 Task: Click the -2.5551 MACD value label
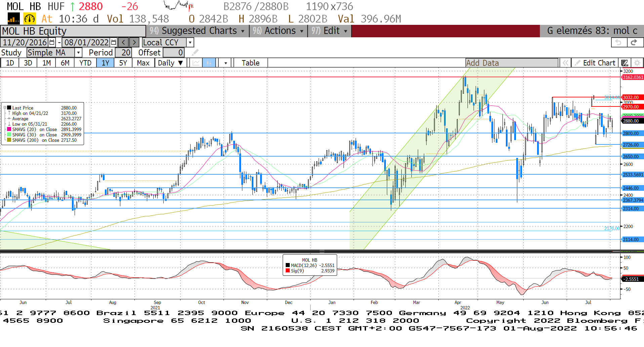(x=633, y=279)
